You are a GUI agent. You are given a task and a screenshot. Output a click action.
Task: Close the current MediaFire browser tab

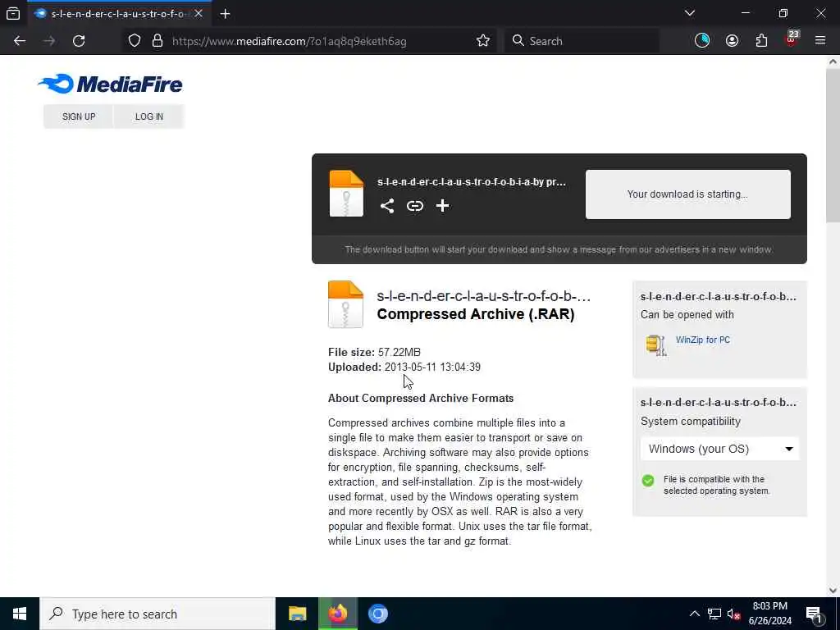pos(199,14)
